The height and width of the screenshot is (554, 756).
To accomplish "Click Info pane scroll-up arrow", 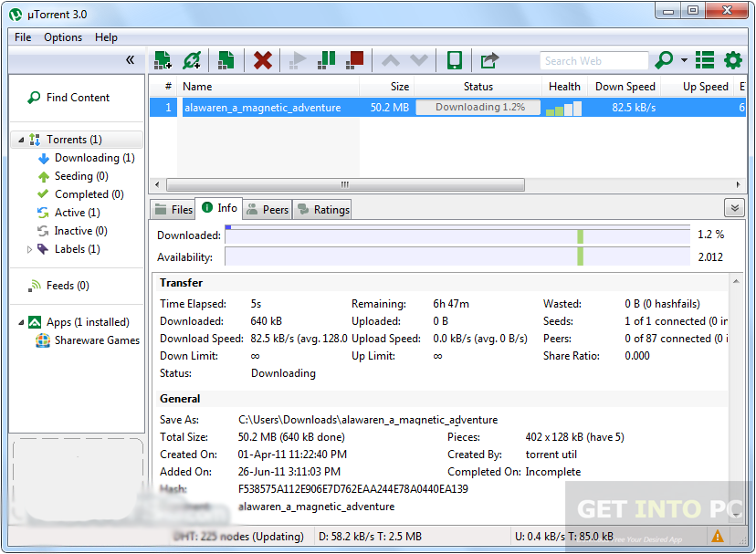I will (736, 281).
